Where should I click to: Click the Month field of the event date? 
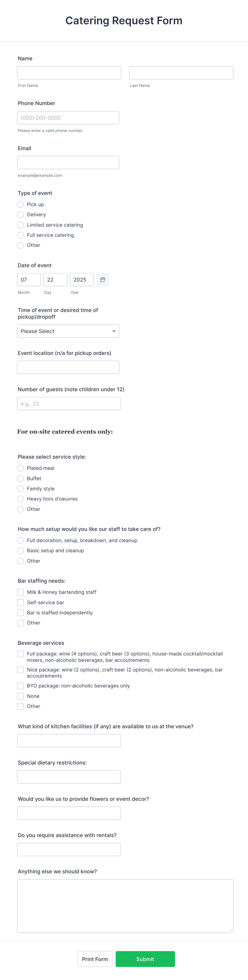pos(29,280)
